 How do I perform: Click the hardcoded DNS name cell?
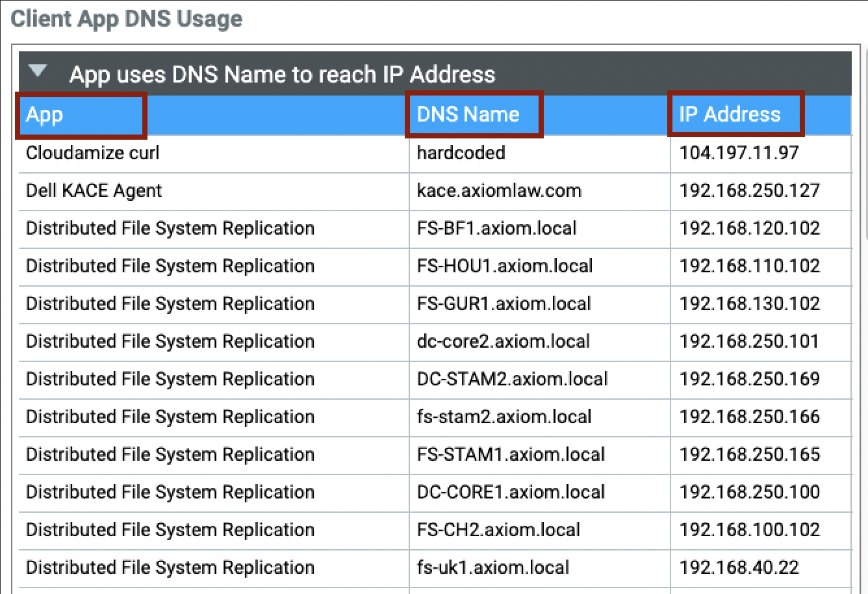tap(461, 153)
